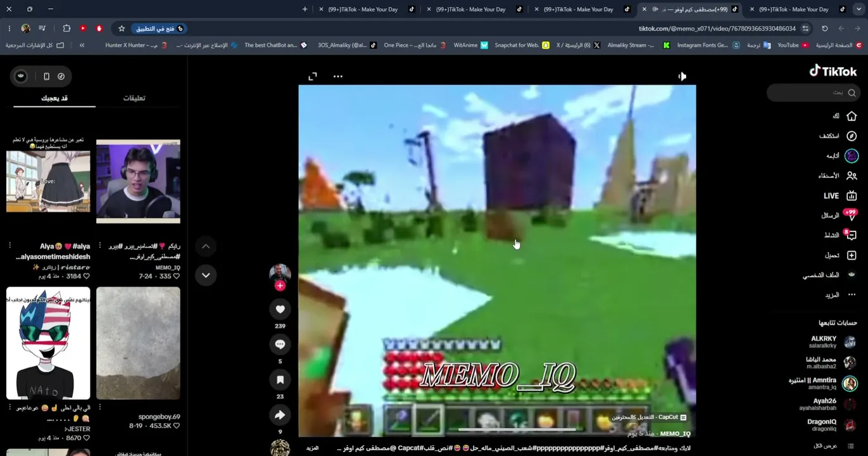
Task: Open the MEMO_IQ streamer video thumbnail
Action: pos(138,181)
